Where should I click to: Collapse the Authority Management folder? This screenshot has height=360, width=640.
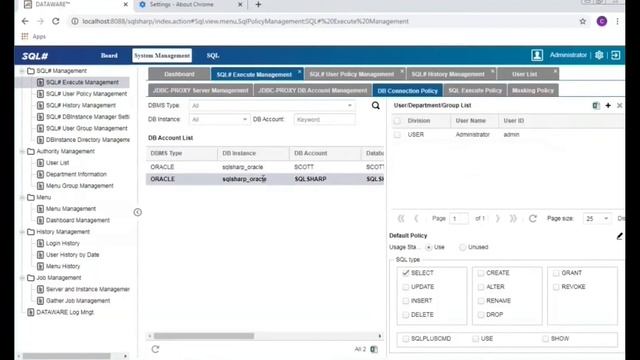[x=22, y=151]
